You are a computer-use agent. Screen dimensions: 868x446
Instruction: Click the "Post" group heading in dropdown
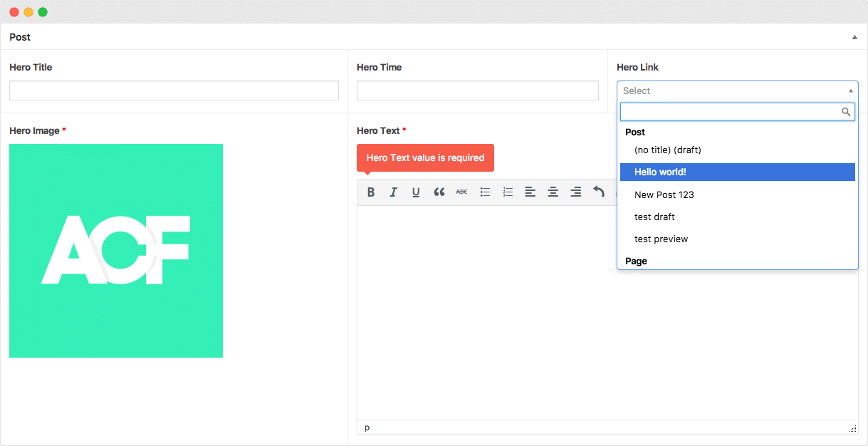pos(635,132)
